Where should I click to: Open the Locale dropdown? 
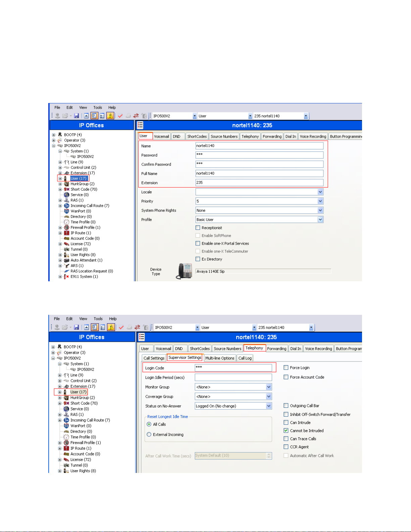320,192
